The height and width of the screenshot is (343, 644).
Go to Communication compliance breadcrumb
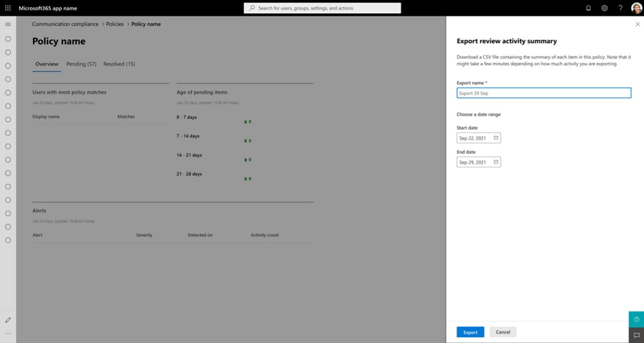pos(65,24)
